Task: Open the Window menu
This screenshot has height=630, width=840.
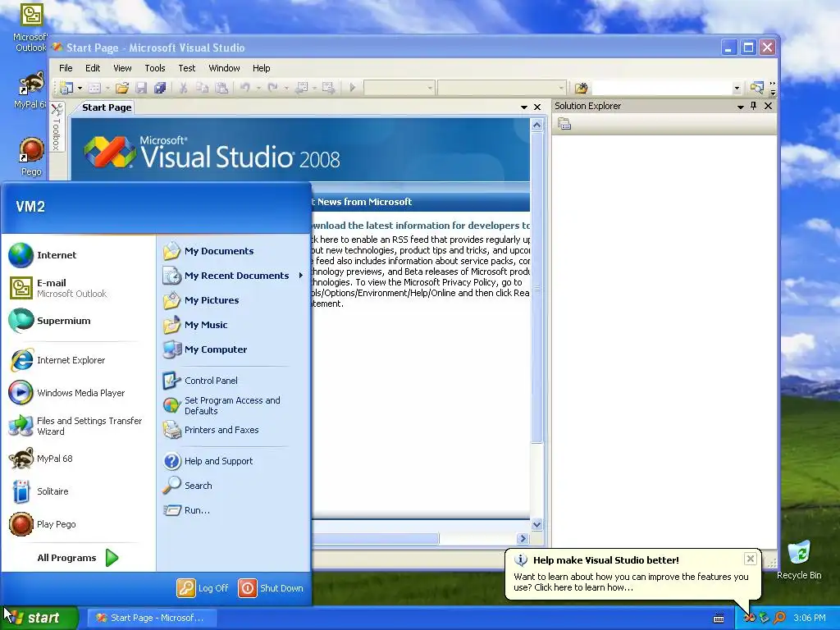Action: 224,68
